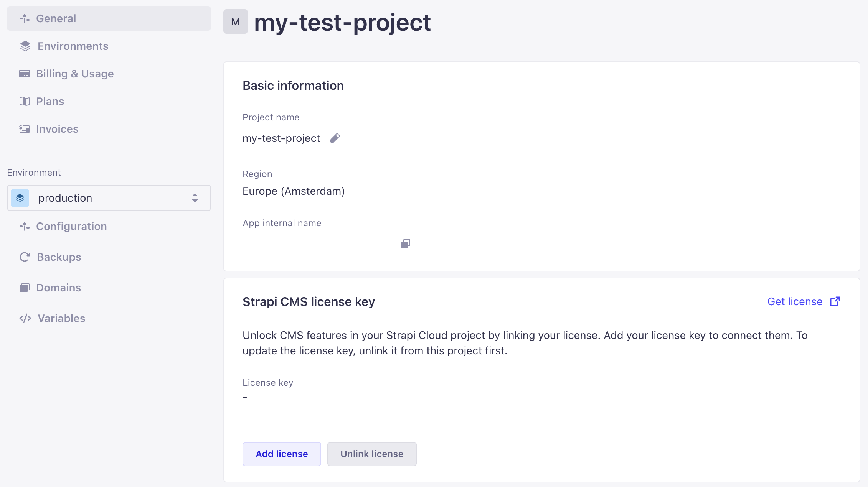Click the production environment layers badge

coord(20,198)
